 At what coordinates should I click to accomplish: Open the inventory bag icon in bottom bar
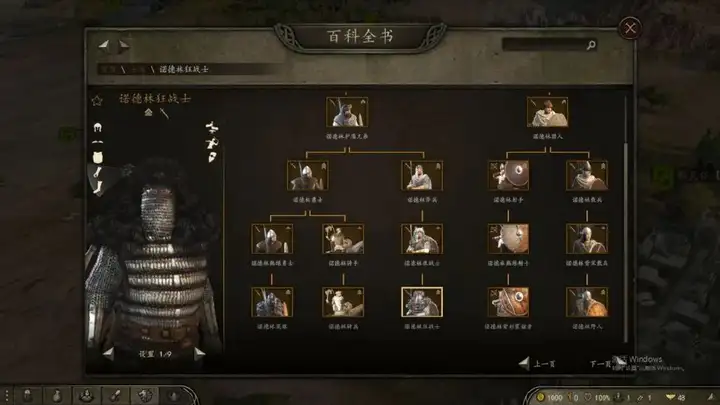point(56,395)
